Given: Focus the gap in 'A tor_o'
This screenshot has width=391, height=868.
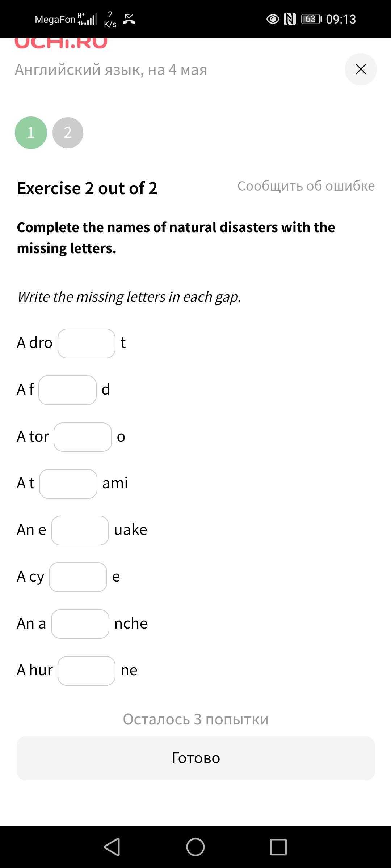Looking at the screenshot, I should (x=83, y=437).
